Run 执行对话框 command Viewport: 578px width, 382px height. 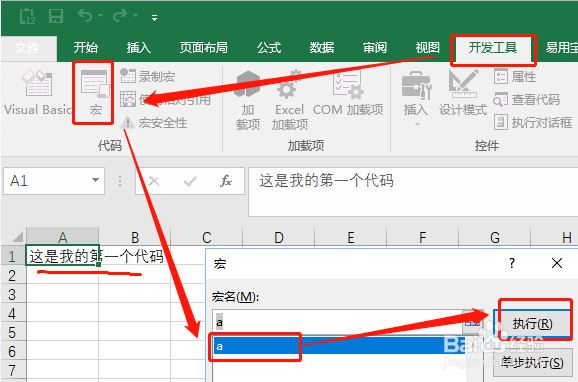[533, 122]
